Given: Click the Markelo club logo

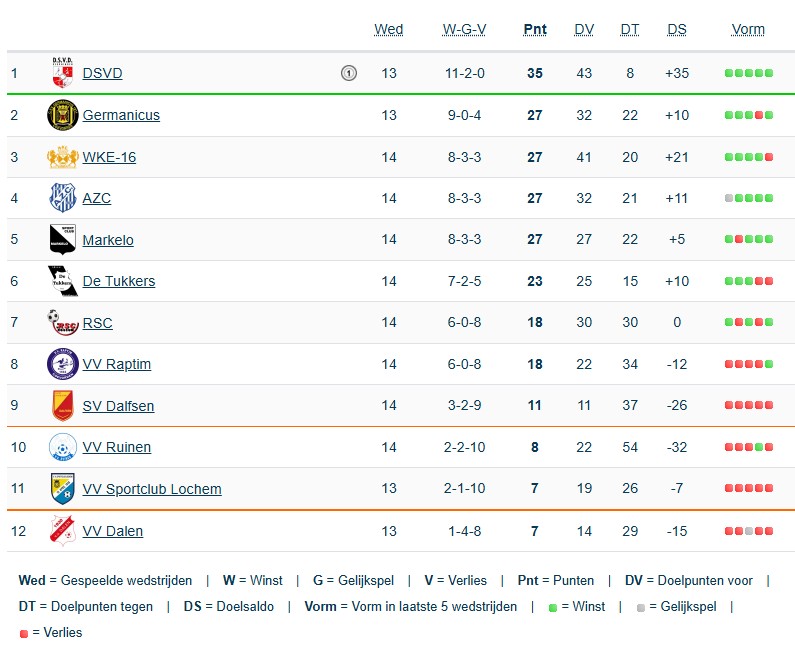Looking at the screenshot, I should (x=62, y=240).
